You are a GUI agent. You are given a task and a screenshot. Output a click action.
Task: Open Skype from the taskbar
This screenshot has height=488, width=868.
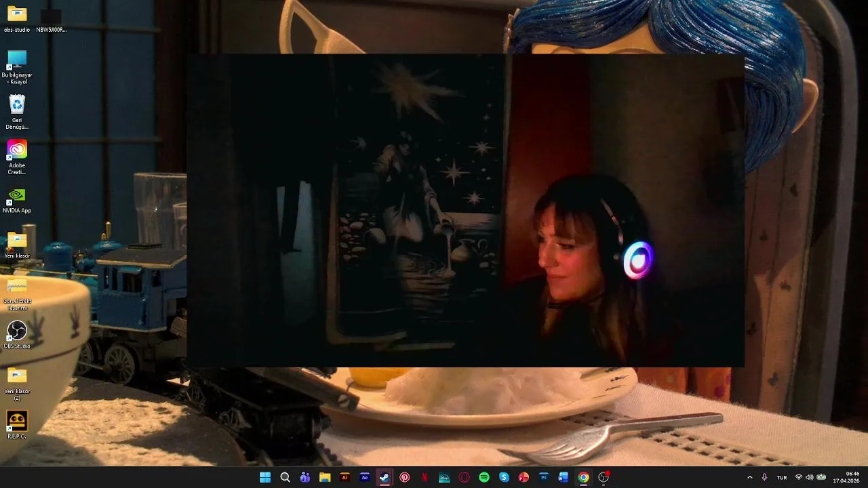point(504,477)
